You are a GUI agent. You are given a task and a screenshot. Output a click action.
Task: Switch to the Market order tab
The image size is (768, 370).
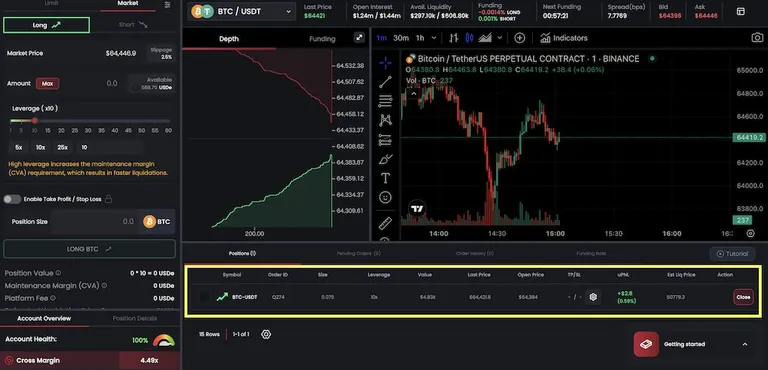128,3
